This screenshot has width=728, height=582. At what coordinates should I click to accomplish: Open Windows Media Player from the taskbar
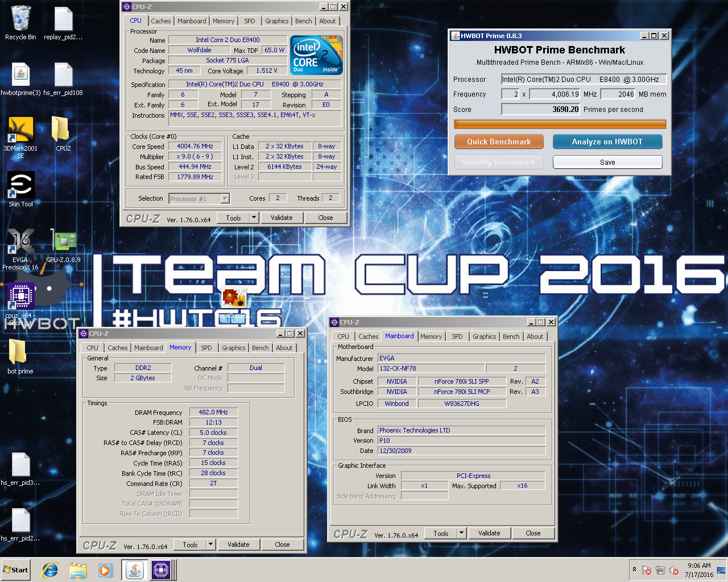click(105, 570)
